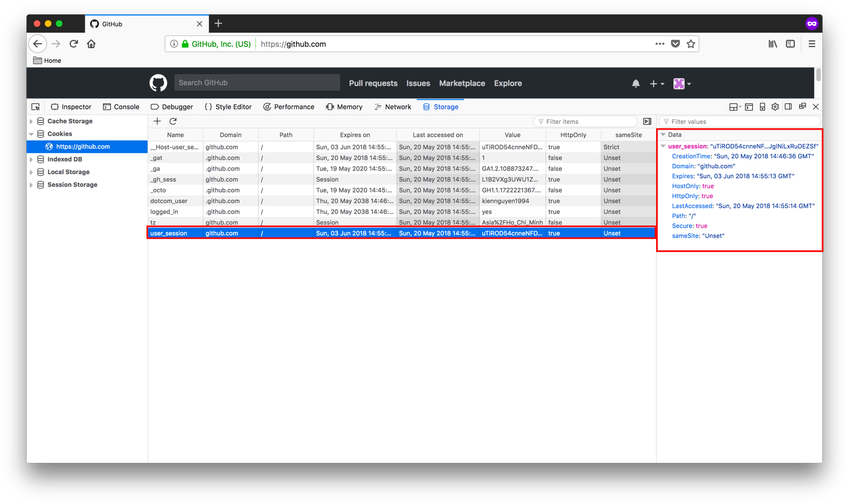Switch to the Network tab

click(x=393, y=107)
